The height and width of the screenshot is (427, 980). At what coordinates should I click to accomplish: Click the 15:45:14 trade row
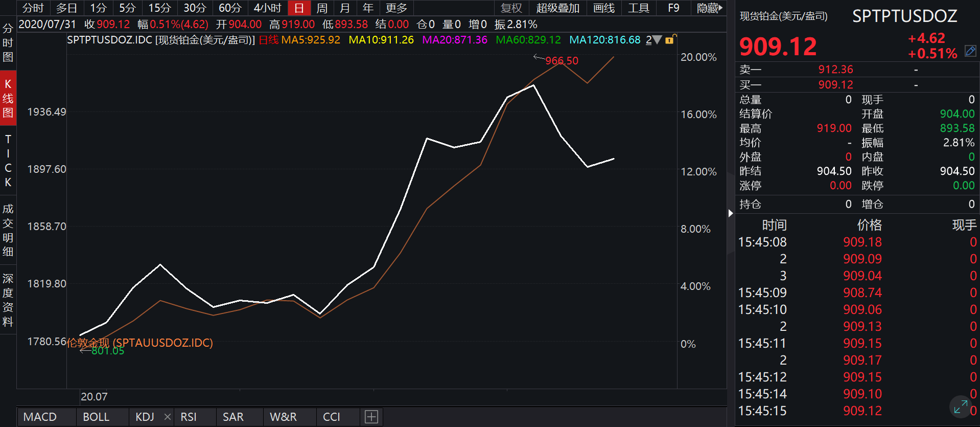[857, 394]
